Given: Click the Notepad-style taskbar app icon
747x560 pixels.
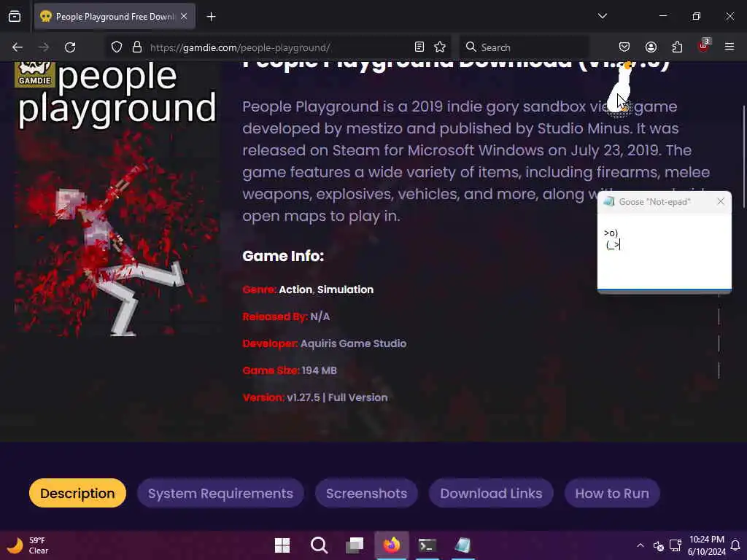Looking at the screenshot, I should tap(462, 545).
